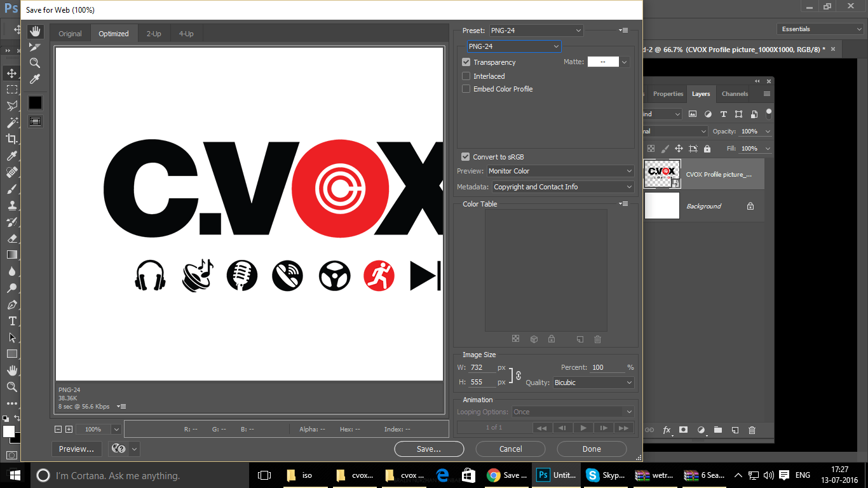Select the Slice Select tool

point(35,46)
